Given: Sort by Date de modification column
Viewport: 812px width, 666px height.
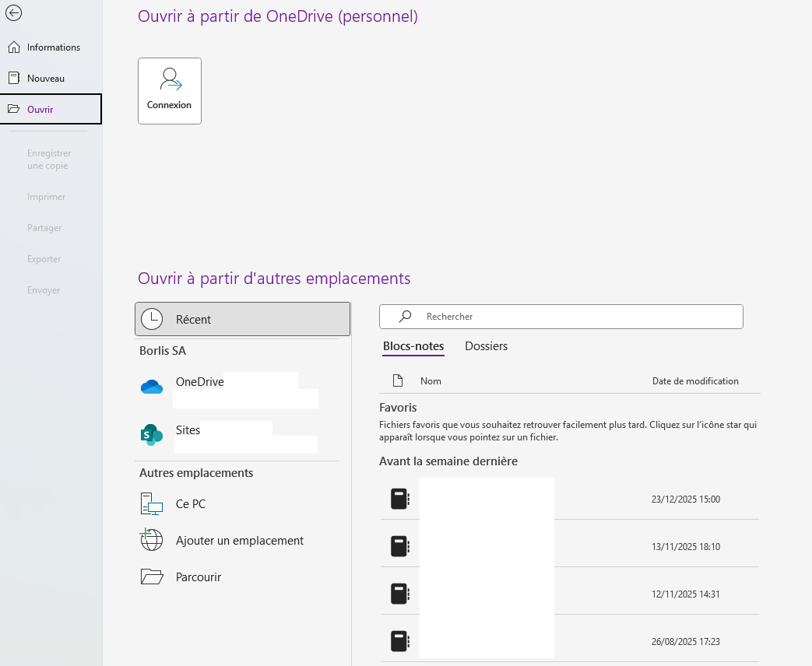Looking at the screenshot, I should pos(695,381).
